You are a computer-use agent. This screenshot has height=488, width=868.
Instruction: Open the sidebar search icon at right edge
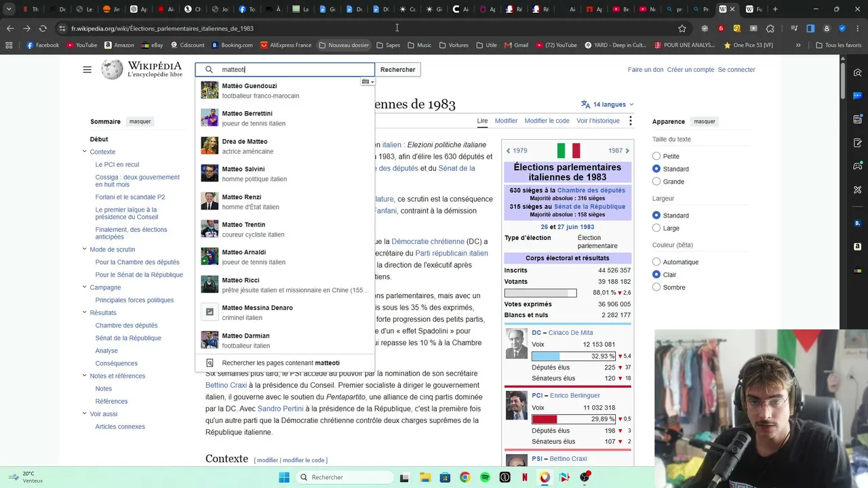coord(858,73)
